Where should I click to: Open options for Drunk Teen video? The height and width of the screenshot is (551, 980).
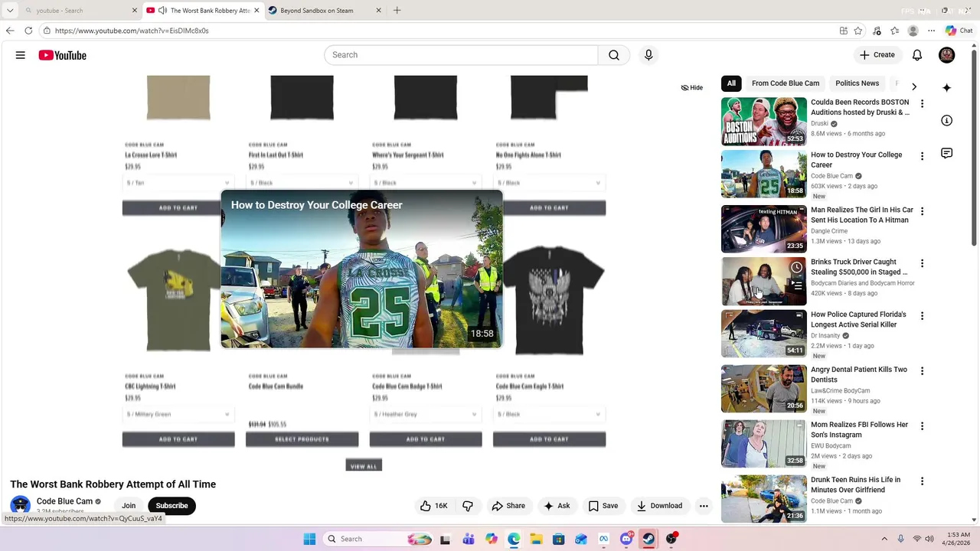(x=922, y=481)
